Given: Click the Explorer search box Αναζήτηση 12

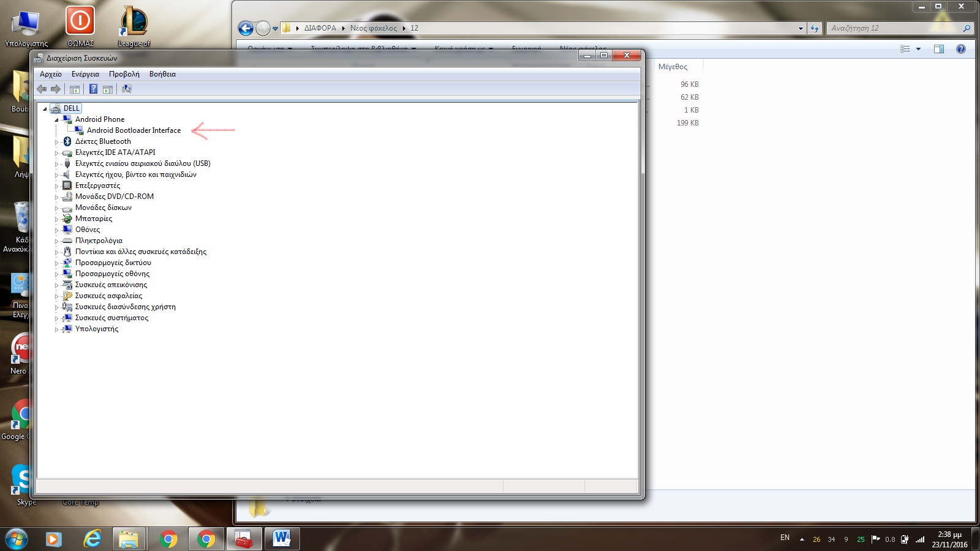Looking at the screenshot, I should coord(894,28).
